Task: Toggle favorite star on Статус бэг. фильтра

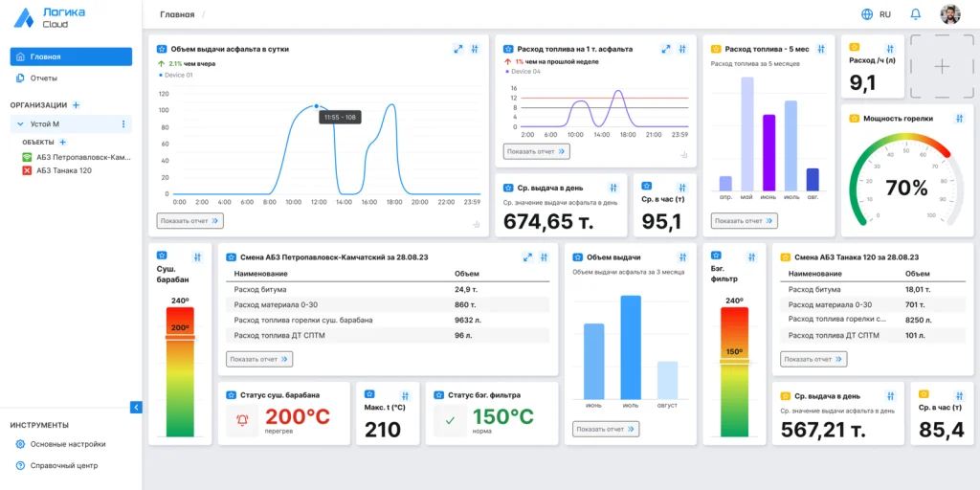Action: click(438, 395)
